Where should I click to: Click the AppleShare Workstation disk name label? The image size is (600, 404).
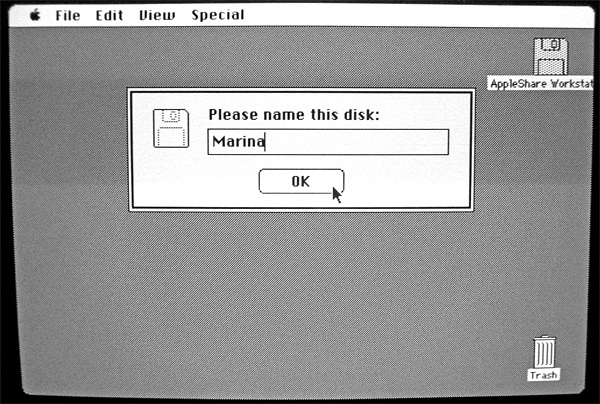click(541, 83)
